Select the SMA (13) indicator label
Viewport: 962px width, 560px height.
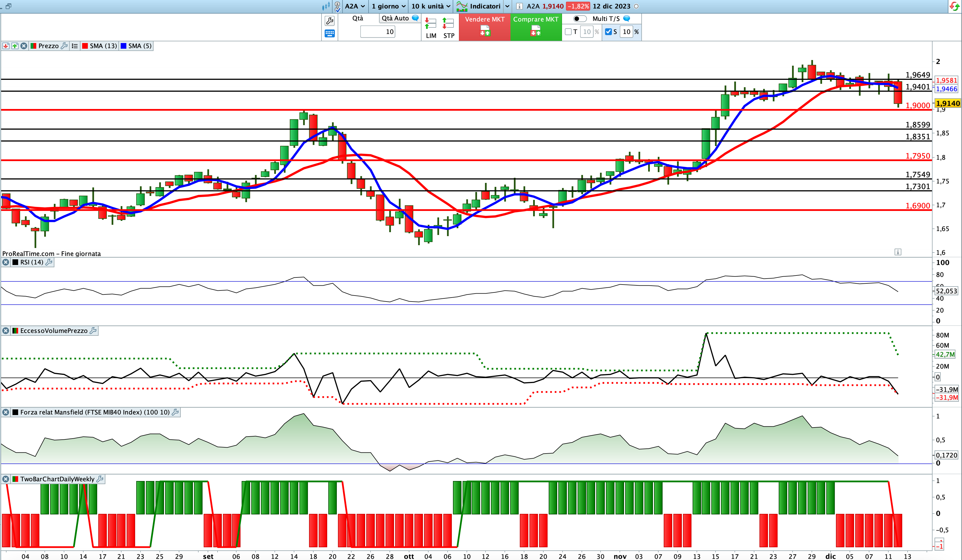tap(103, 46)
